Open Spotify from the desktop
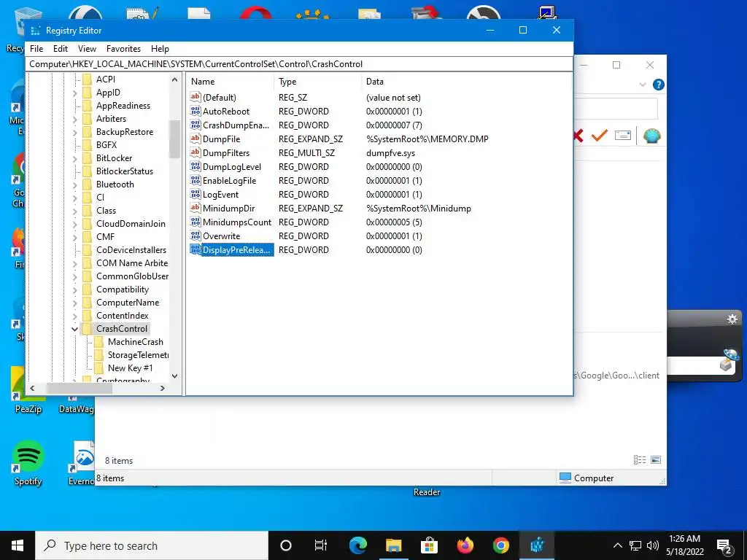 click(28, 463)
